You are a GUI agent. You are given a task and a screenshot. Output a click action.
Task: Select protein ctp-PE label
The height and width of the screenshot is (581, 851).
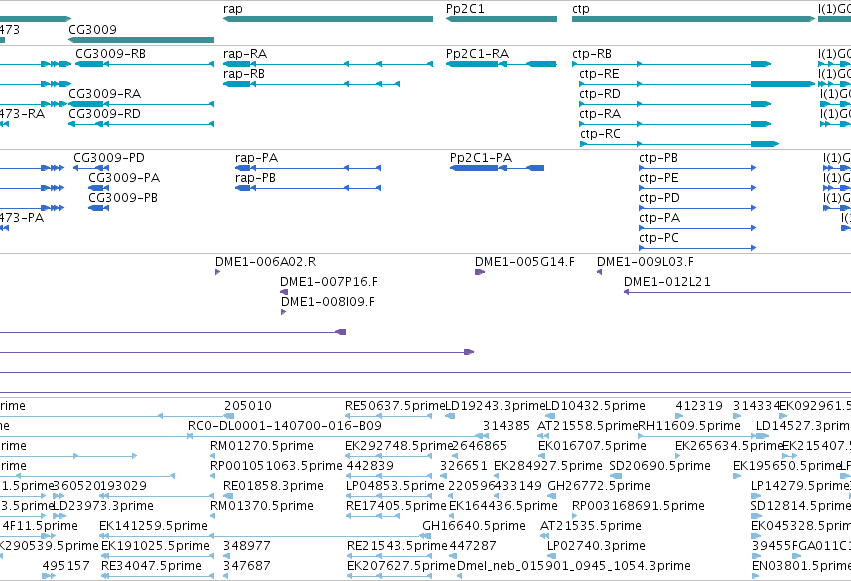click(x=659, y=178)
